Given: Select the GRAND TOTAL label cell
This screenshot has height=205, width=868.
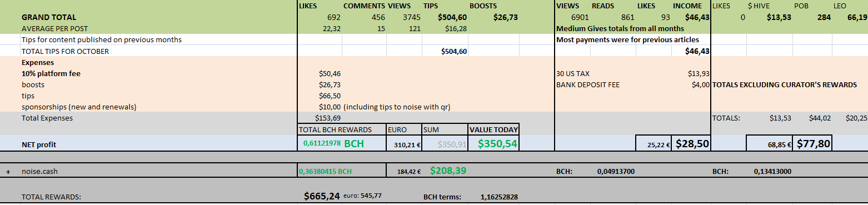Looking at the screenshot, I should (49, 17).
